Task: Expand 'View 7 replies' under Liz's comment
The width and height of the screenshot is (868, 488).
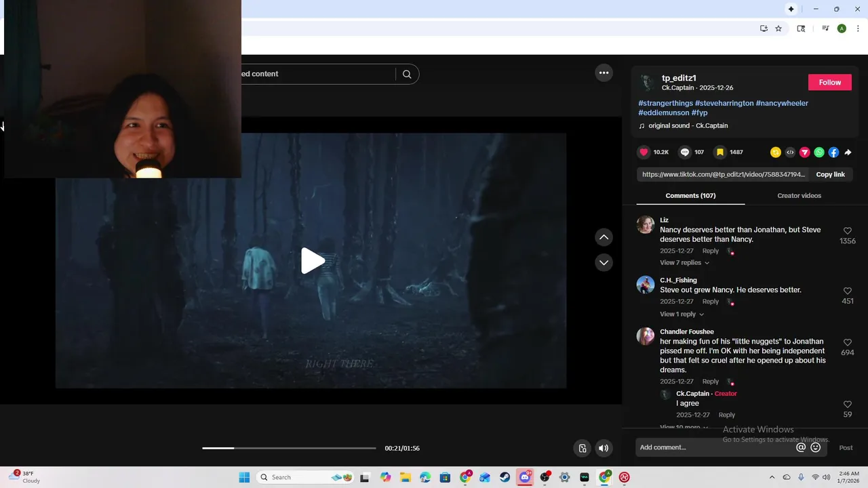Action: [684, 263]
